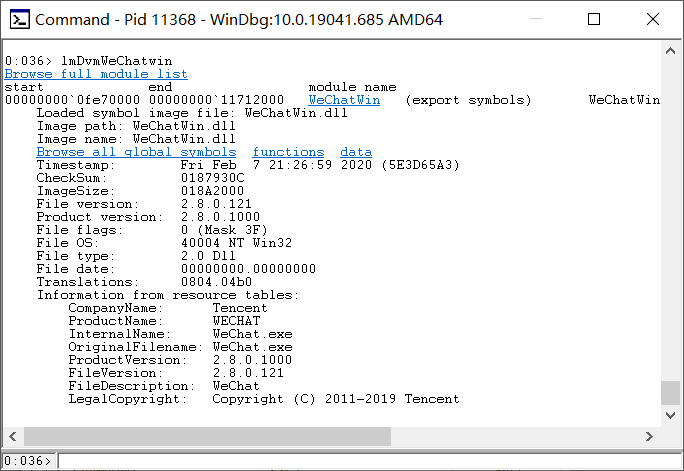The image size is (684, 471).
Task: Open the WeChatWin module name link
Action: (x=344, y=100)
